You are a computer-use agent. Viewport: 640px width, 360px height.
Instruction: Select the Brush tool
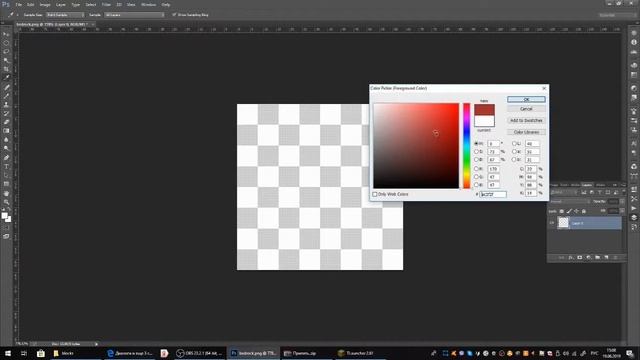[x=6, y=96]
